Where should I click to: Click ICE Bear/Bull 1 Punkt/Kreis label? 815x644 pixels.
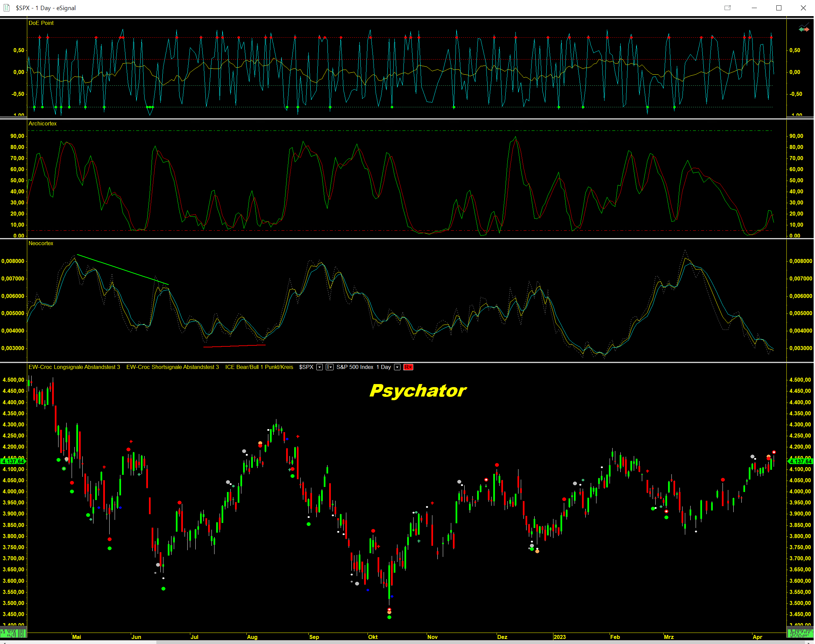[x=259, y=367]
